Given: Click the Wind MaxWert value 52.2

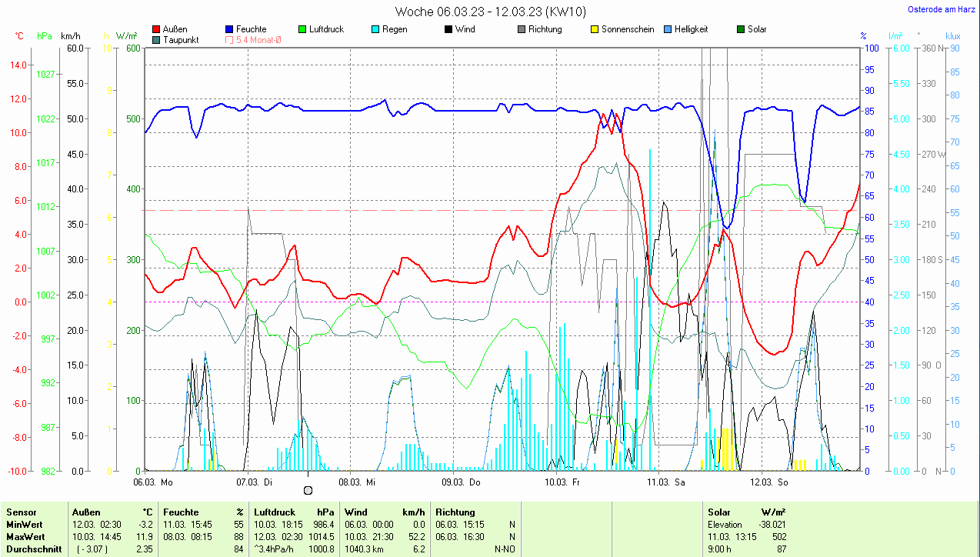Looking at the screenshot, I should click(415, 536).
